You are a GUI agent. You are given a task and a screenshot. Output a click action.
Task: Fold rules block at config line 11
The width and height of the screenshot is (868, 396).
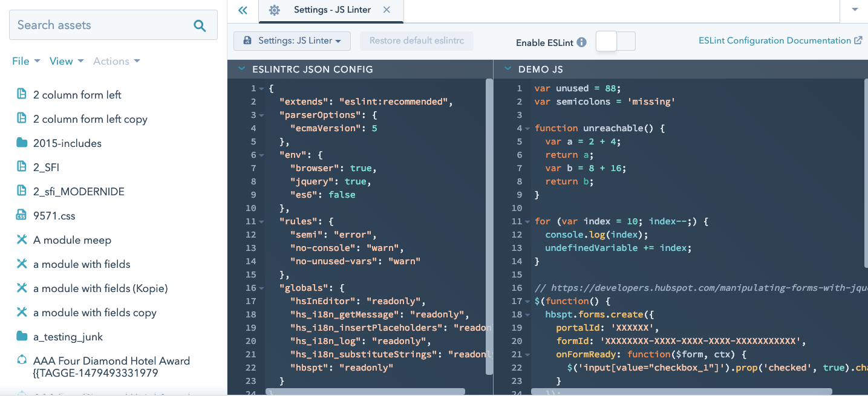[x=261, y=222]
